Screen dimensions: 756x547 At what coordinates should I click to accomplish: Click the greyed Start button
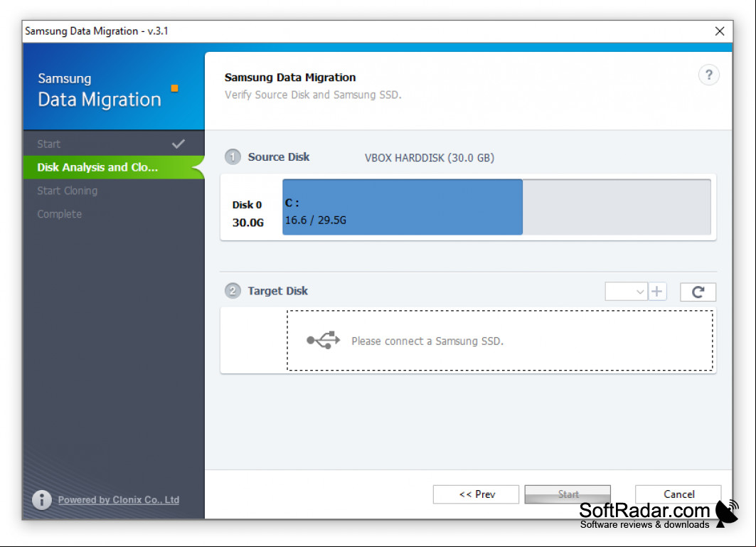(x=568, y=494)
